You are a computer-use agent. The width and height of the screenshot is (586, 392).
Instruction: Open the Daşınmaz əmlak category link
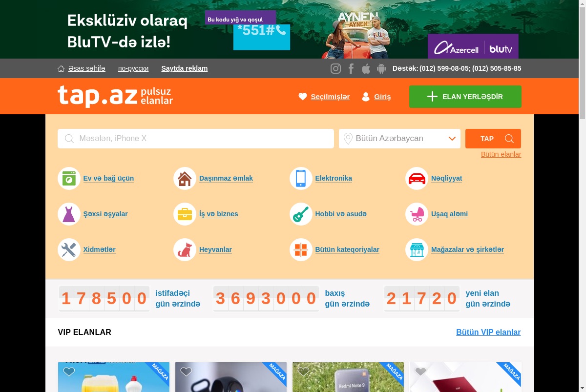click(x=226, y=178)
